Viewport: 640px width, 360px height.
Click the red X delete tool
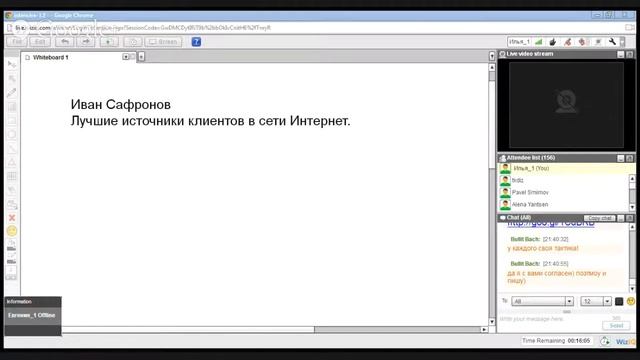point(12,218)
